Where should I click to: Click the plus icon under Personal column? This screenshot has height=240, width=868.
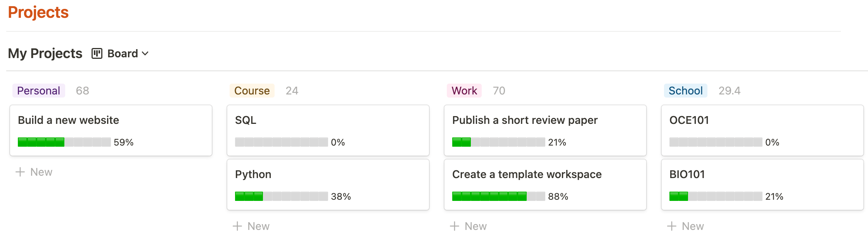pyautogui.click(x=20, y=172)
